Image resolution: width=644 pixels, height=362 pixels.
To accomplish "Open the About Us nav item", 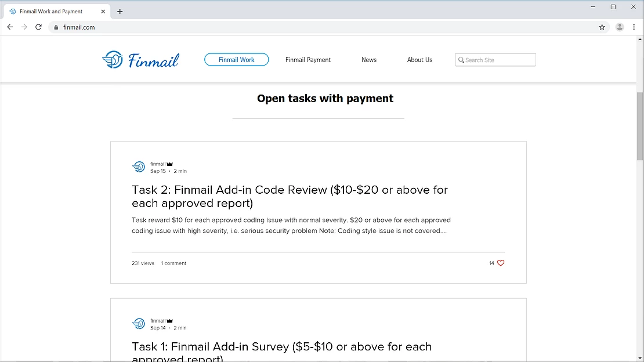I will pyautogui.click(x=419, y=60).
